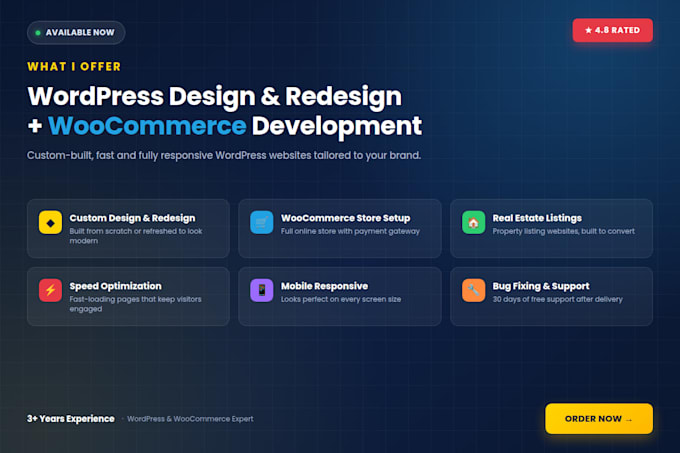The image size is (680, 453).
Task: Click the 'Custom-built, fast and fully responsive' subtitle
Action: tap(224, 155)
